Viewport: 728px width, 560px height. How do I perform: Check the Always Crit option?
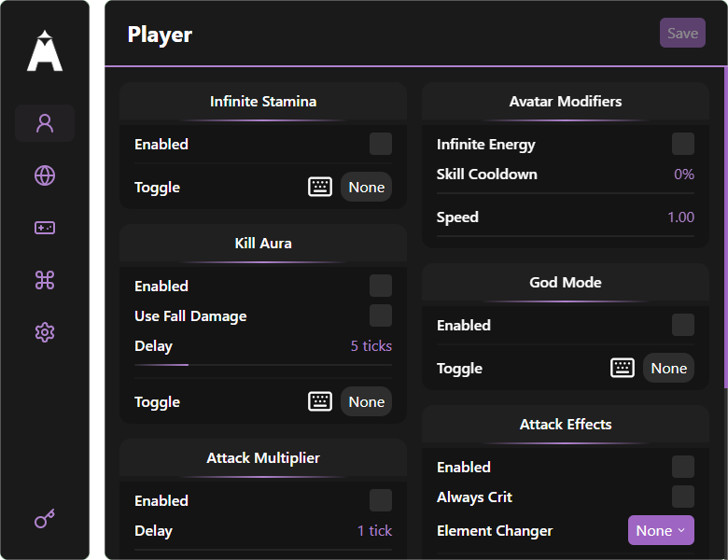pyautogui.click(x=683, y=497)
